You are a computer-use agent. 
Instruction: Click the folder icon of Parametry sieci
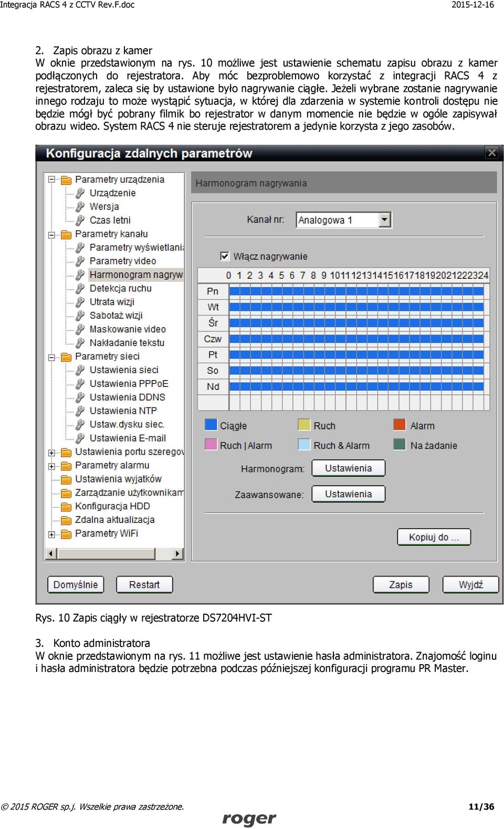(x=66, y=357)
